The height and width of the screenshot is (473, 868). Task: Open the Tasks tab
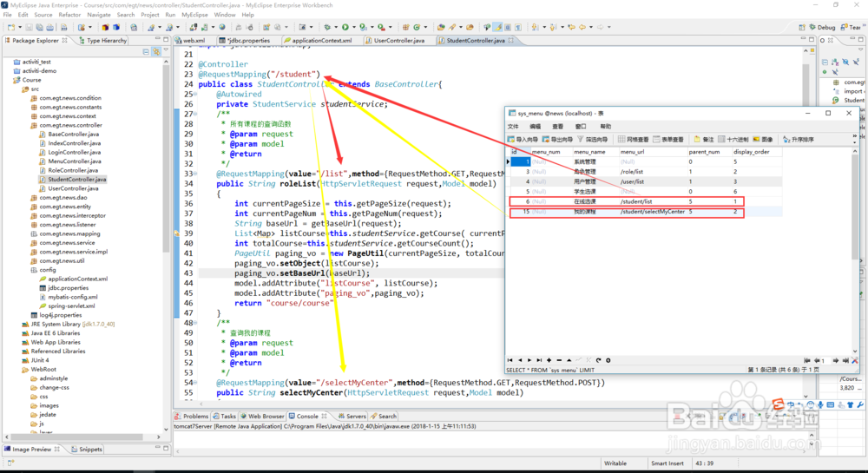(224, 416)
